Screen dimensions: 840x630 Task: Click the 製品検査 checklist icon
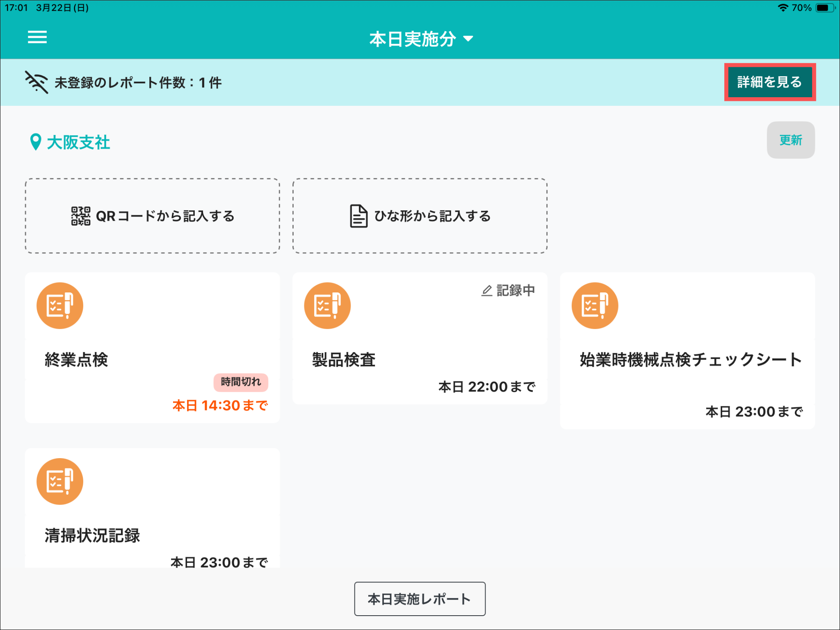click(x=327, y=306)
